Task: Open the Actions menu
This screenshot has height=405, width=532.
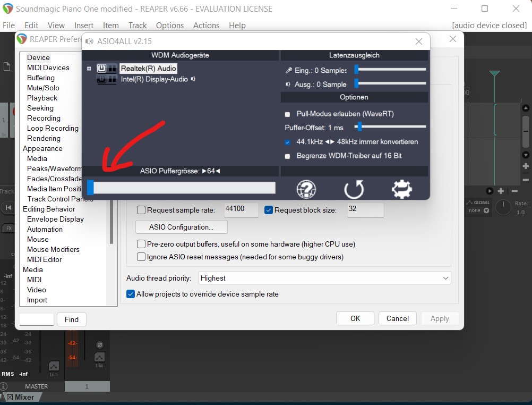Action: 207,26
